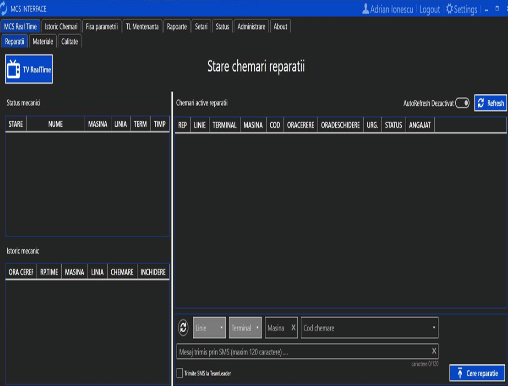This screenshot has height=386, width=508.
Task: Clear the Masina field with X
Action: click(293, 328)
